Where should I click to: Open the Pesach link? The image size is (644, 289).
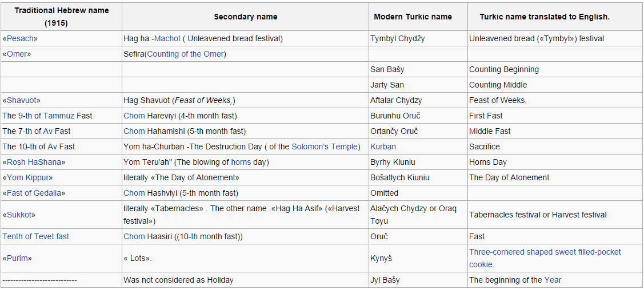[22, 38]
